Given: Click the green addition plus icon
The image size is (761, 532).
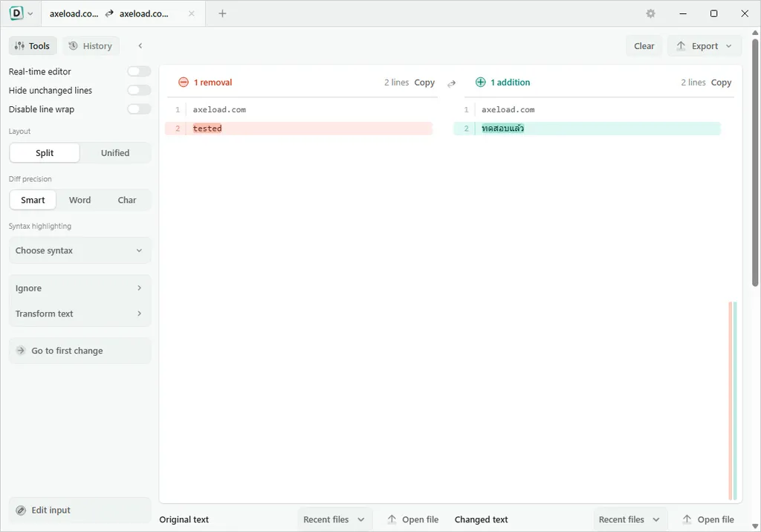Looking at the screenshot, I should pyautogui.click(x=481, y=82).
